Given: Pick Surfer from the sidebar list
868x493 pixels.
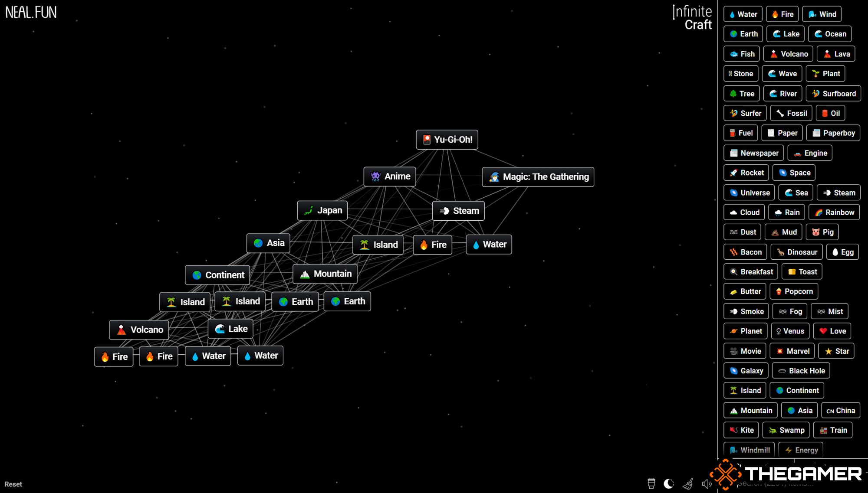Looking at the screenshot, I should pos(745,113).
